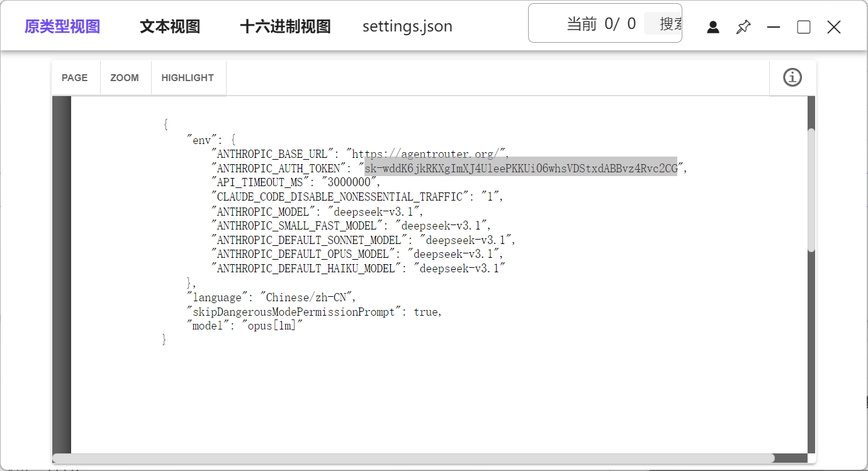The height and width of the screenshot is (471, 868).
Task: Click the "CLAUDE_CODE_DISABLE_NONESSENTIAL_TRAFFIC" line
Action: click(x=357, y=197)
